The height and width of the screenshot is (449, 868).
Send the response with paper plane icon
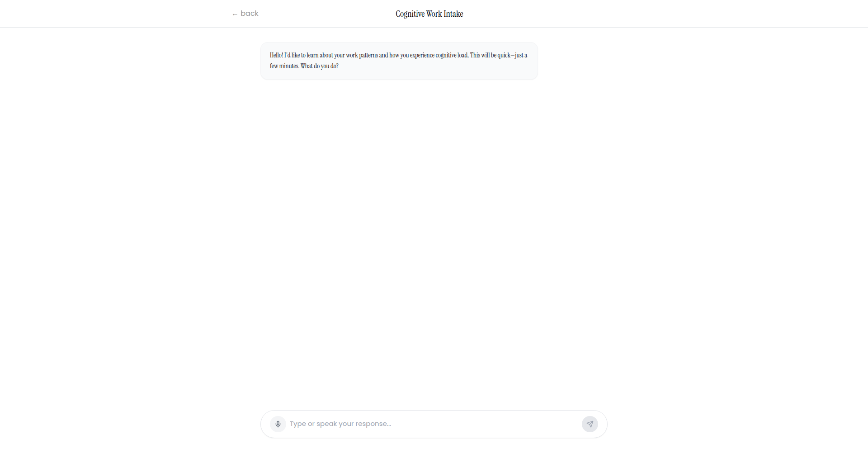(x=590, y=424)
